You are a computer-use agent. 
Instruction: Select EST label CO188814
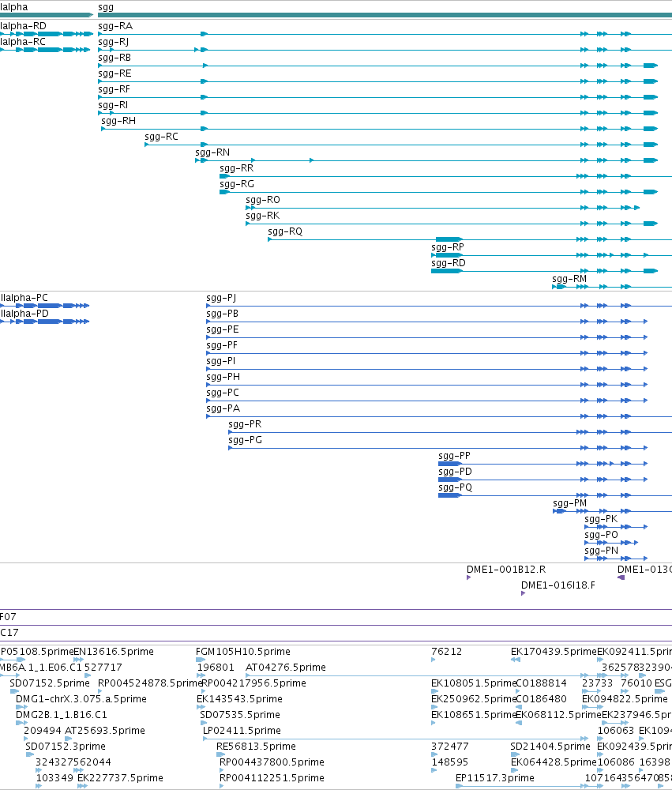click(x=541, y=683)
